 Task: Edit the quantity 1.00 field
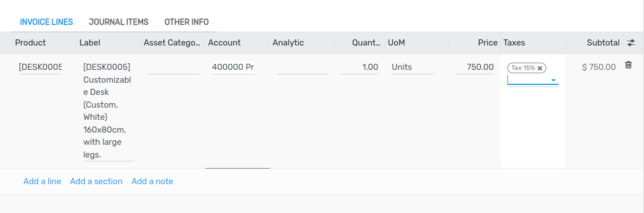(360, 67)
